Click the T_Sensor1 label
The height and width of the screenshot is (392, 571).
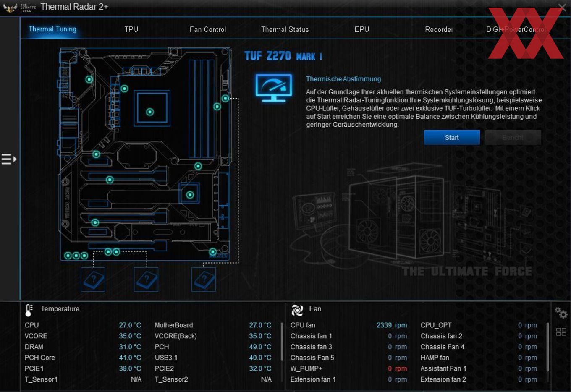point(41,379)
